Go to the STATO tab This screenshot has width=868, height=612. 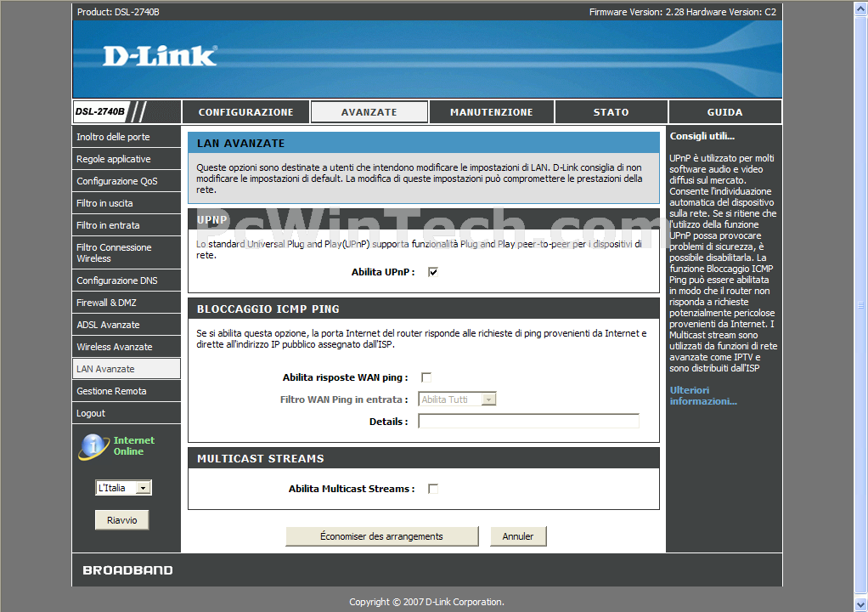click(612, 112)
